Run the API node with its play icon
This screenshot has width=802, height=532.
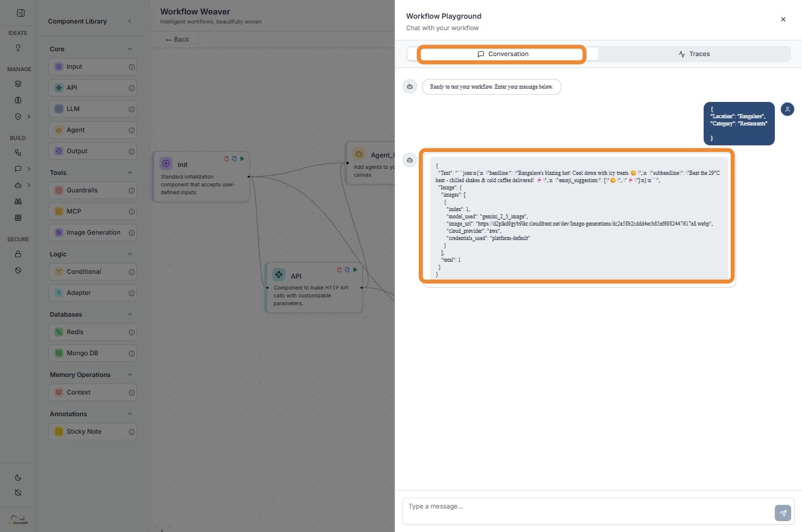pyautogui.click(x=355, y=270)
